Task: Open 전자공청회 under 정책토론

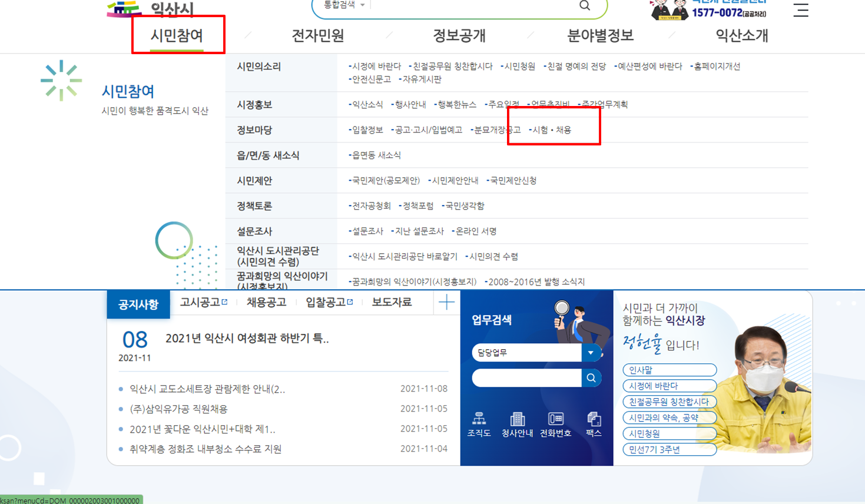Action: pos(370,206)
